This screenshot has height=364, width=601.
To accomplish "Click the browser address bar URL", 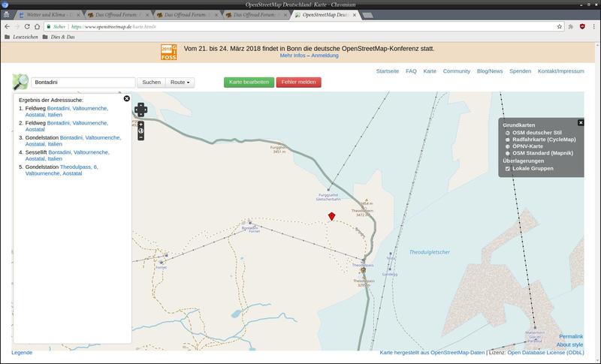I will (113, 27).
